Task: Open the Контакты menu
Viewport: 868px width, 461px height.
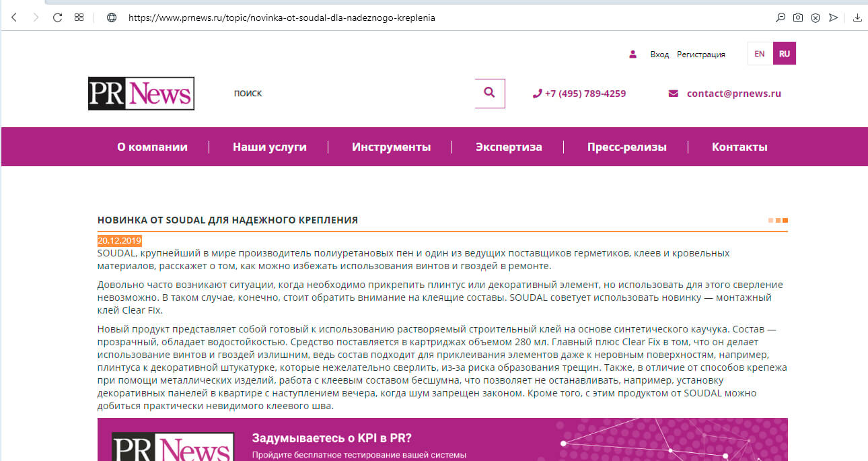Action: coord(739,147)
